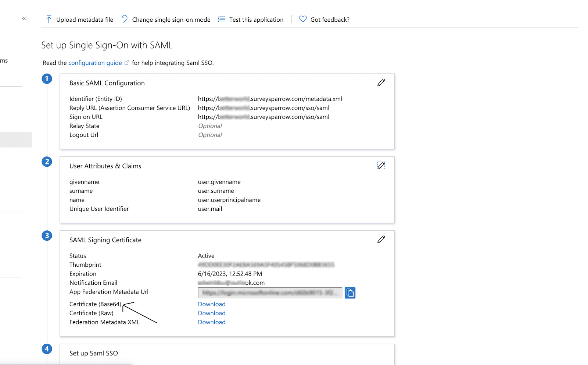Open the configuration guide link
This screenshot has width=588, height=365.
95,63
